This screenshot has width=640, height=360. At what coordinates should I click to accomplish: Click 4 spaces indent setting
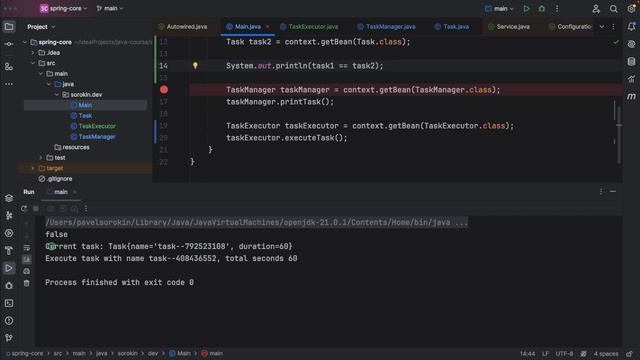point(606,353)
